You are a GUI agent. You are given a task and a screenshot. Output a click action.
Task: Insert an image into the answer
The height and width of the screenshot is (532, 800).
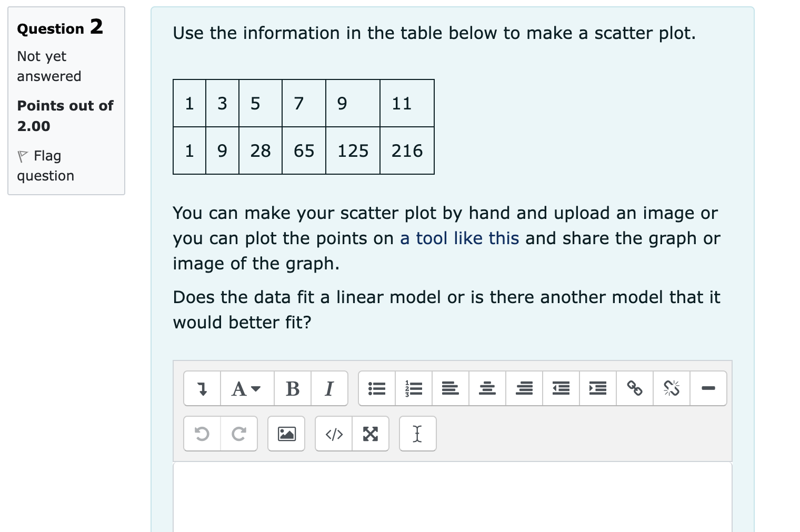[x=286, y=434]
